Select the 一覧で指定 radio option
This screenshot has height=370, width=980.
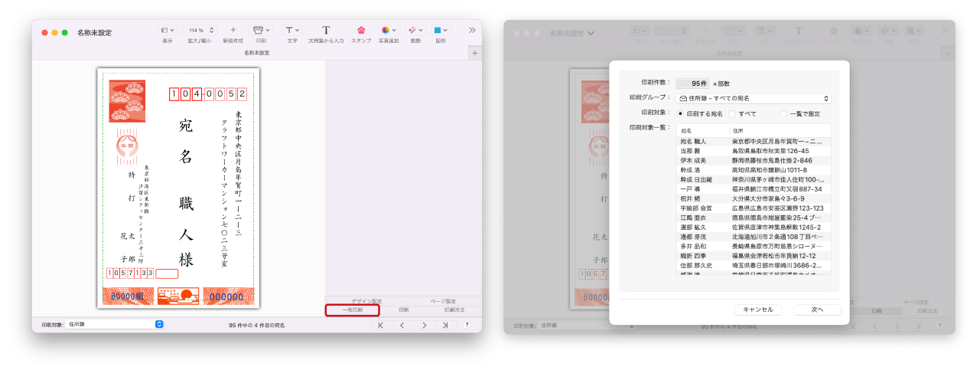click(783, 113)
